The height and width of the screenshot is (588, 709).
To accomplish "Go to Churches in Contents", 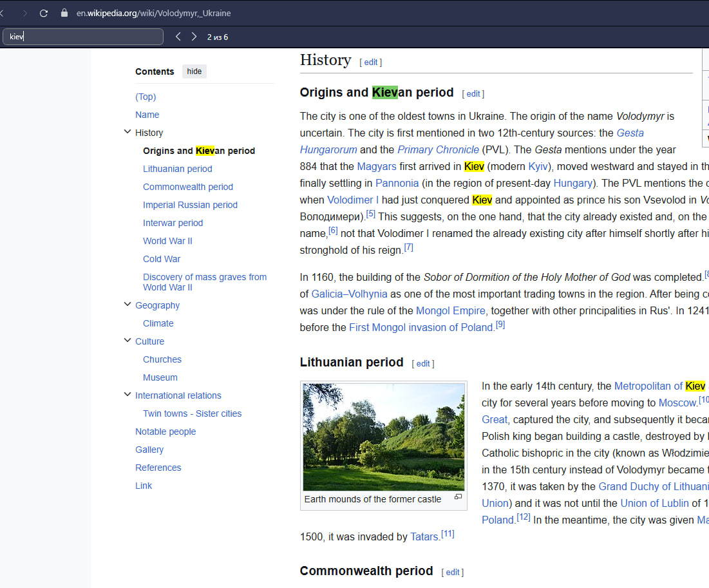I will (x=162, y=360).
